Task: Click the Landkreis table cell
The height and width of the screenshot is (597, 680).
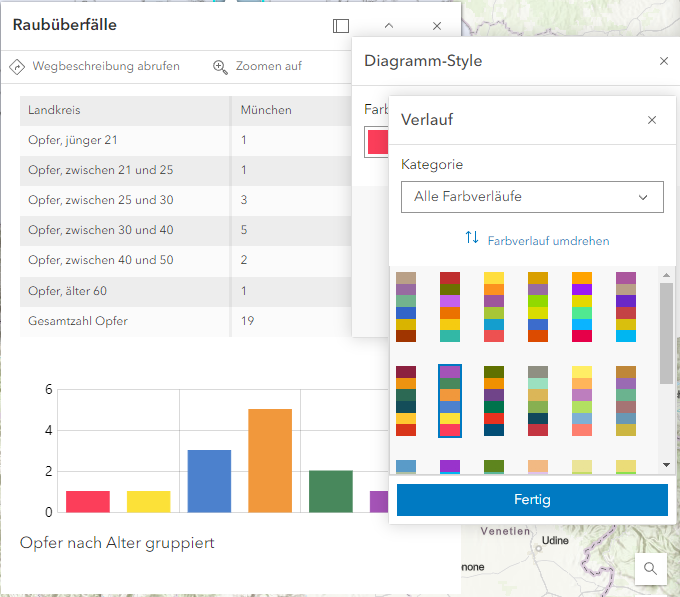Action: [x=125, y=111]
